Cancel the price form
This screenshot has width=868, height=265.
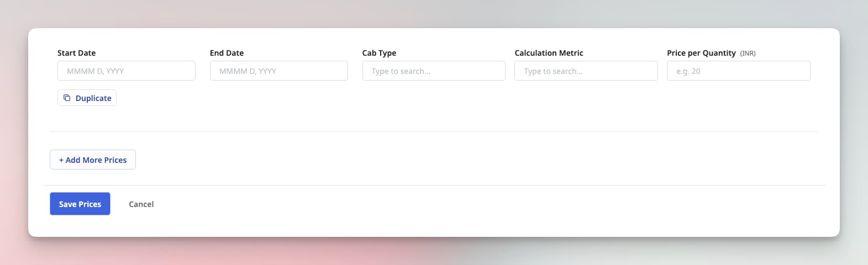(x=141, y=204)
